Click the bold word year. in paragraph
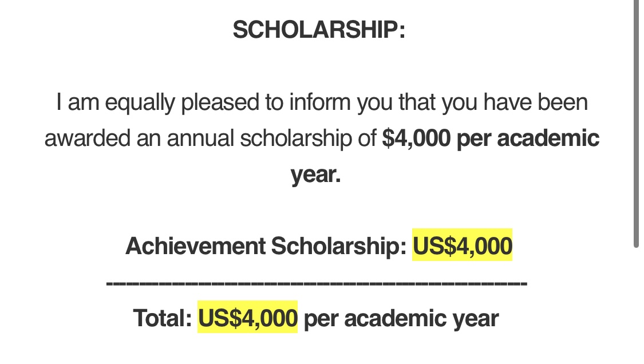644x364 pixels. pyautogui.click(x=316, y=175)
